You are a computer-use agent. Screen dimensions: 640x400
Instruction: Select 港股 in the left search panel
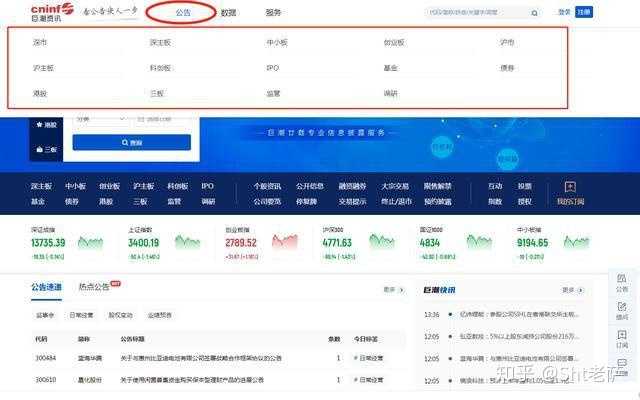[47, 125]
